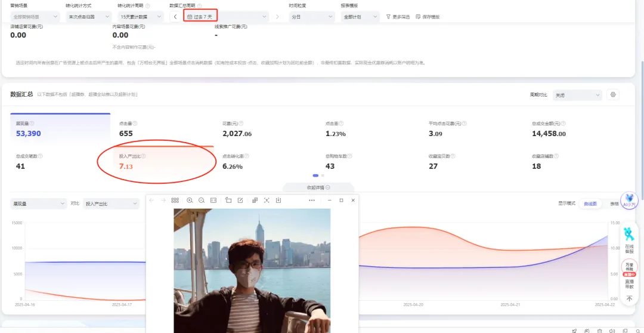Screen dimensions: 644x333
Task: Select the 总成交金额(元) 14,458.00 metric card
Action: pos(575,129)
